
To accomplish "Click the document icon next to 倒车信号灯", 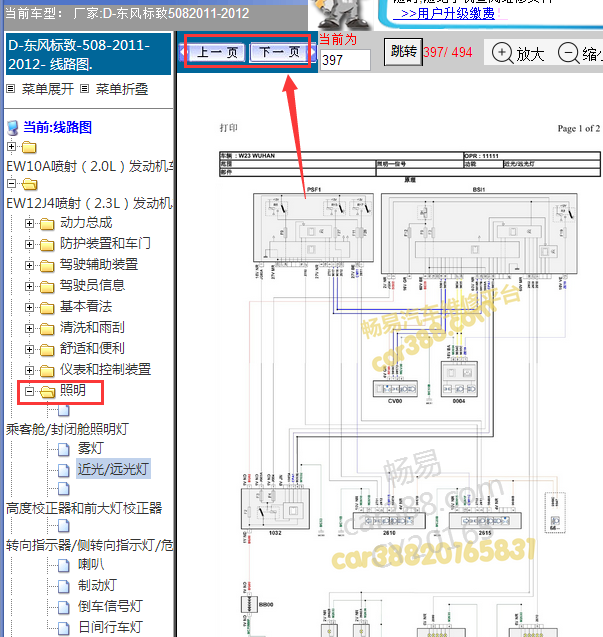I will [64, 607].
